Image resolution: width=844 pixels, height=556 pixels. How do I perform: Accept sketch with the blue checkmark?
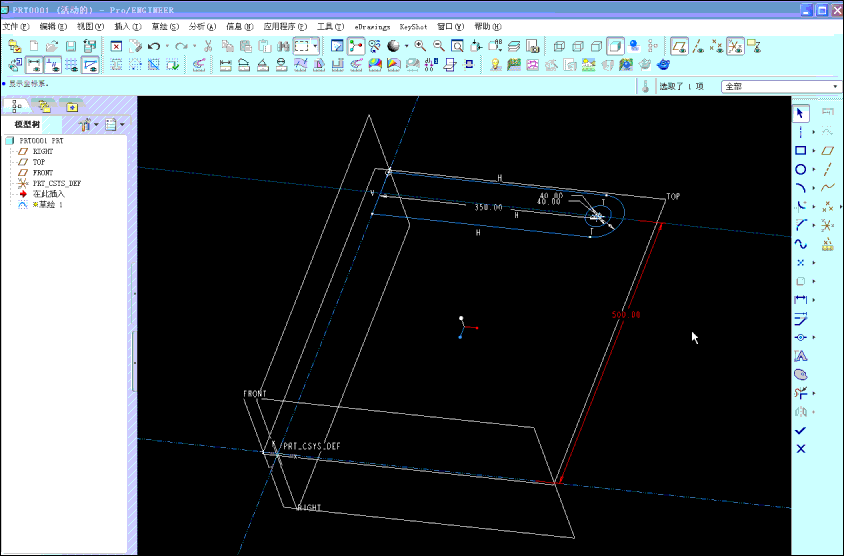(x=800, y=430)
